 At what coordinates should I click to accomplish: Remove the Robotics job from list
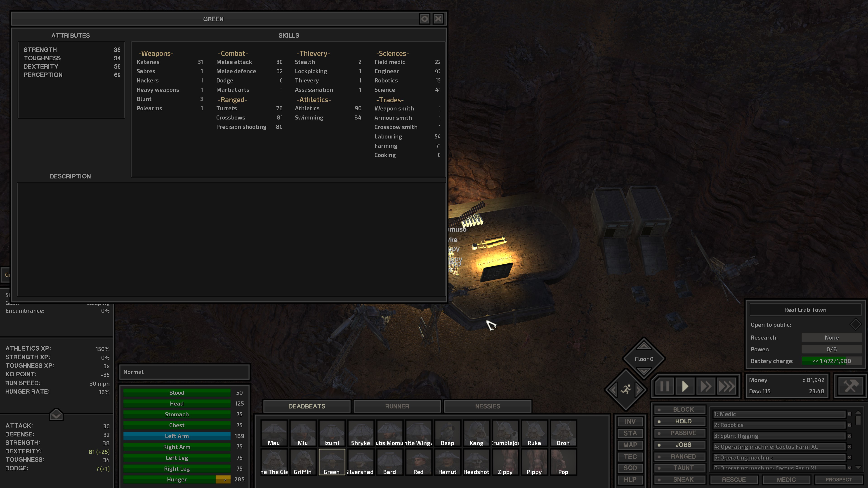[x=849, y=425]
